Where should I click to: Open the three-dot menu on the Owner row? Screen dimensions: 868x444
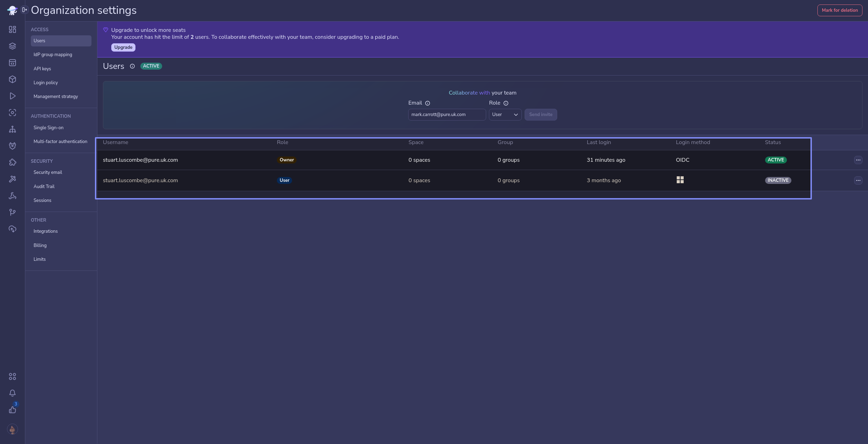coord(858,160)
